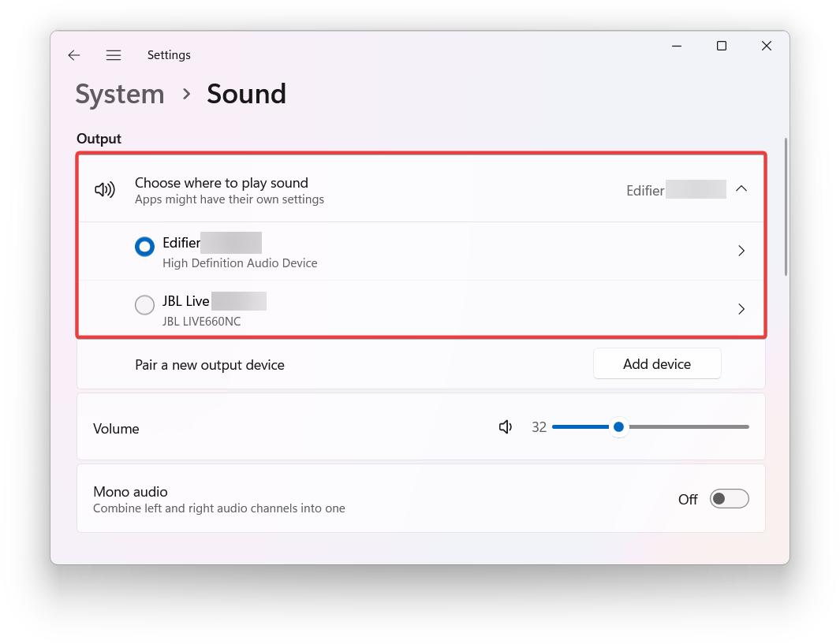
Task: Click the 'Settings' window title
Action: (169, 55)
